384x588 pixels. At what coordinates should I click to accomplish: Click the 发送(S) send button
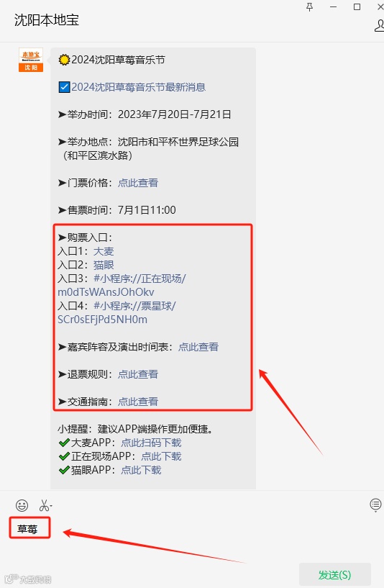(335, 574)
